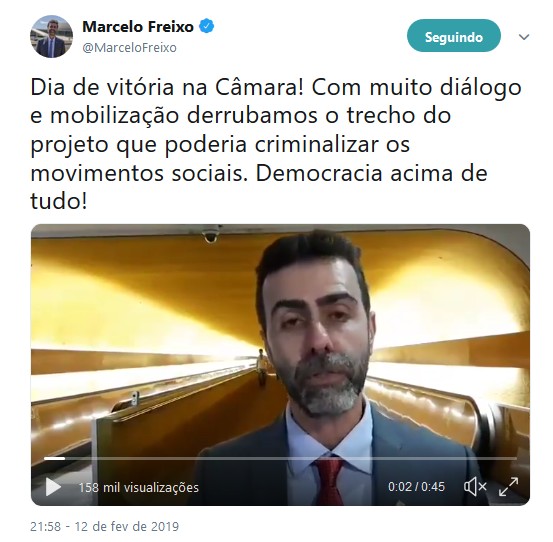Toggle the Seguindo follow button
Screen dimensions: 553x542
coord(454,36)
